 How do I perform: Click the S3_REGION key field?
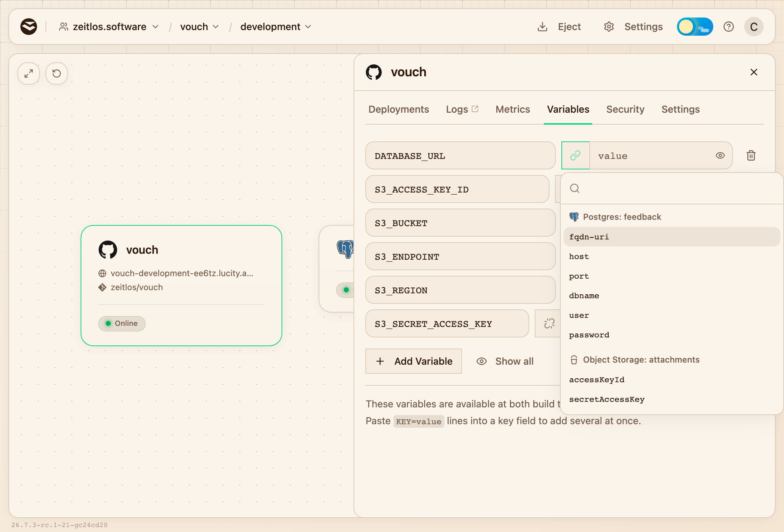pyautogui.click(x=460, y=290)
